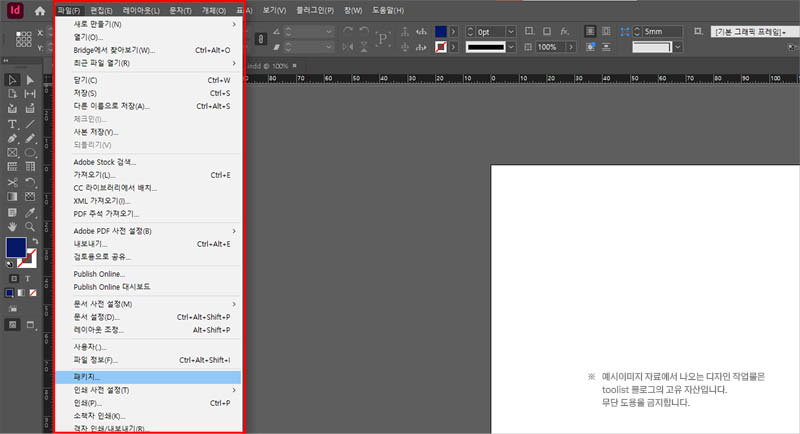Select the Type tool
Screen dimensions: 800x434
pyautogui.click(x=12, y=124)
